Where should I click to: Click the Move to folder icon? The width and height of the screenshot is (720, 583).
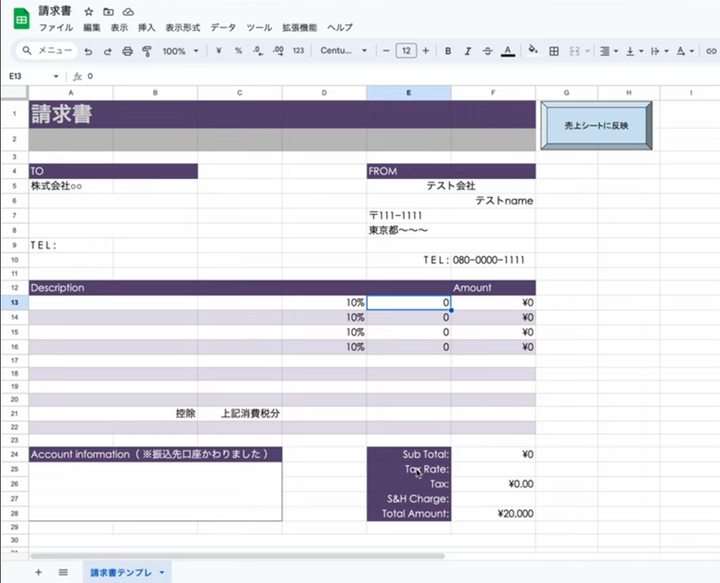pyautogui.click(x=108, y=11)
